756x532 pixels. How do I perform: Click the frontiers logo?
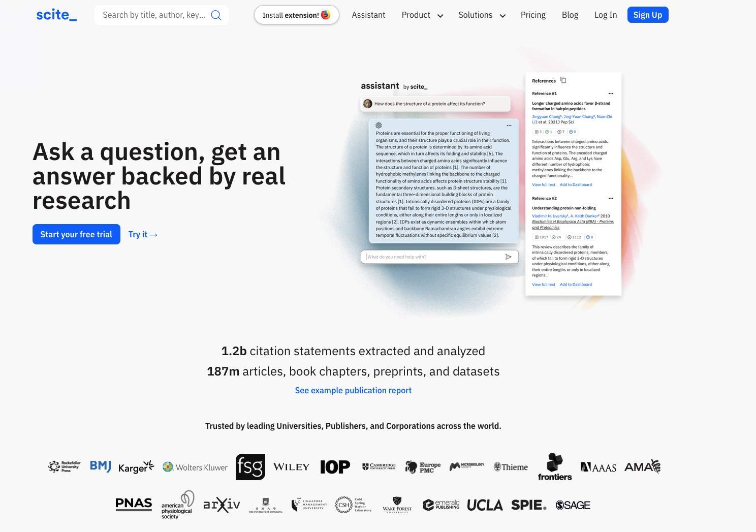[x=555, y=467]
